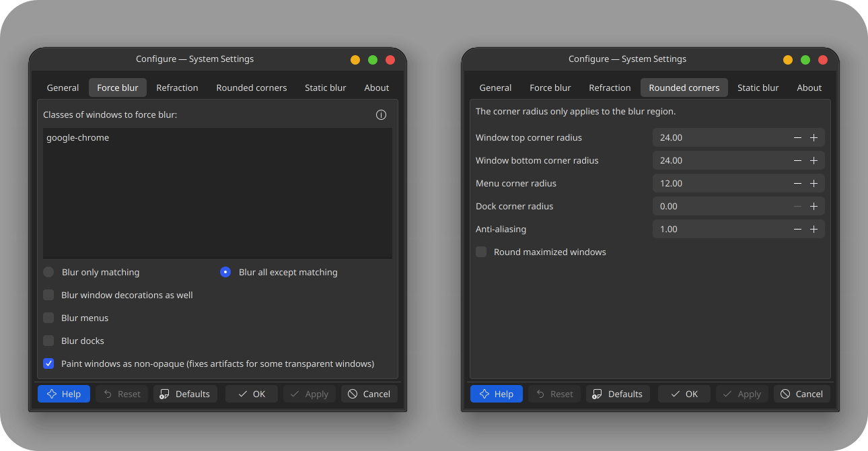Click the Window top corner radius field

point(738,137)
